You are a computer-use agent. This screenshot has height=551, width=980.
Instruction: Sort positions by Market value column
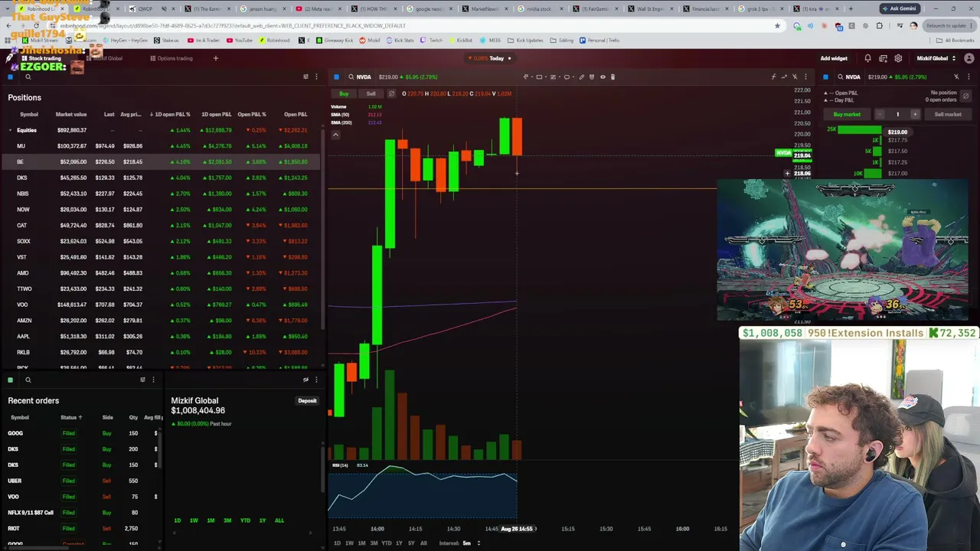click(71, 115)
